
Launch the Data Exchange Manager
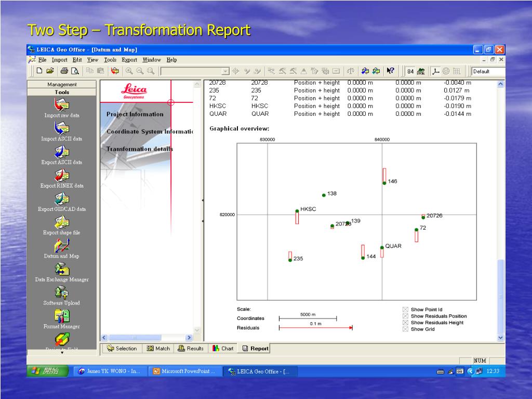62,272
